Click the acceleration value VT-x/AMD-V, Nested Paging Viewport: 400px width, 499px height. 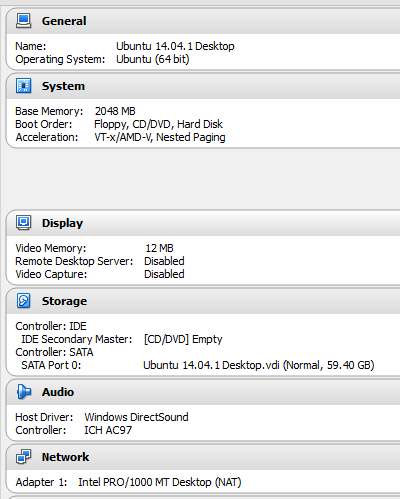click(x=160, y=137)
